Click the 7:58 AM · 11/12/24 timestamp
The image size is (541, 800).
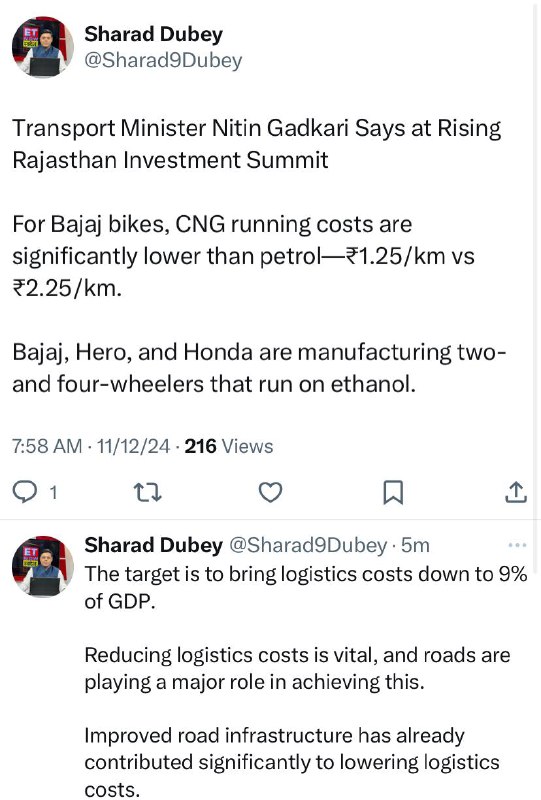pos(91,446)
